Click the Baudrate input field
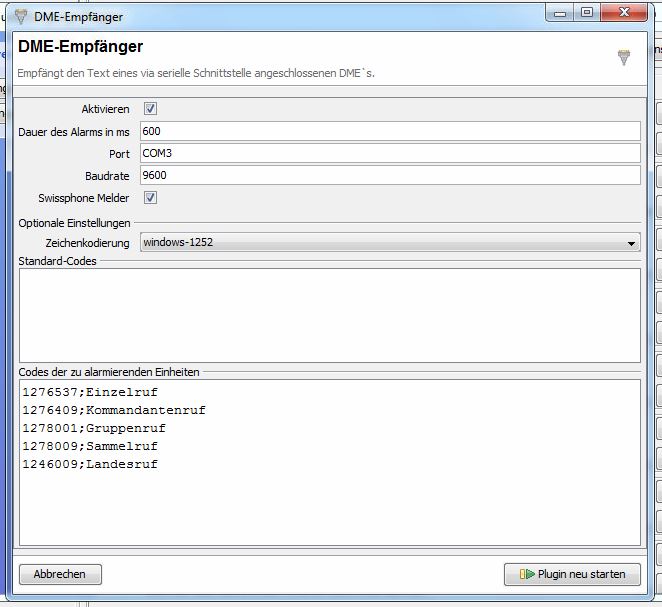Screen dimensions: 662x607 390,176
